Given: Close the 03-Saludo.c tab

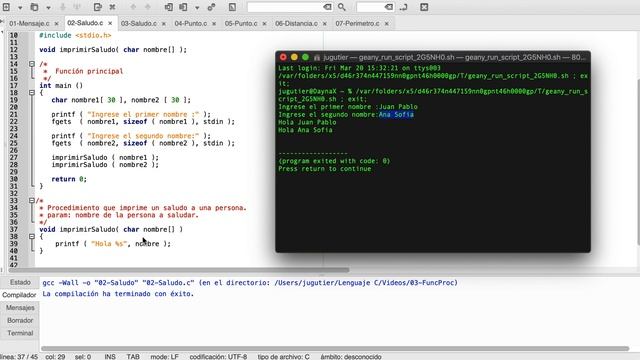Looking at the screenshot, I should coord(164,24).
